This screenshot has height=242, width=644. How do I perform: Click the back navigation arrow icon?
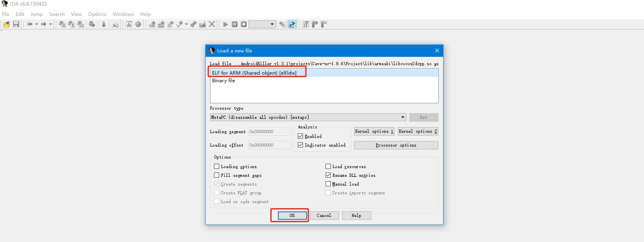coord(30,24)
